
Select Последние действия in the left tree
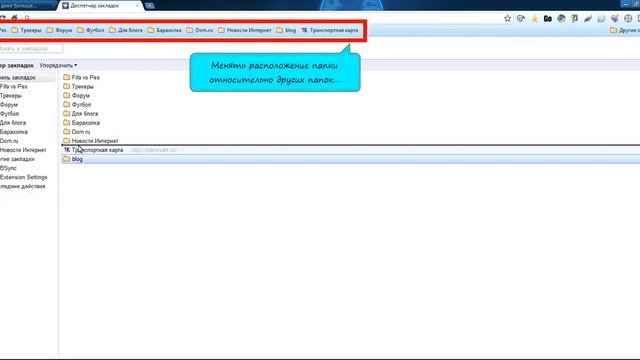[x=23, y=186]
